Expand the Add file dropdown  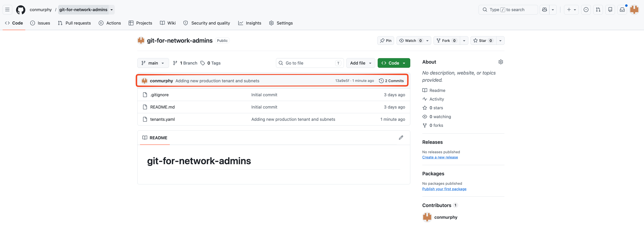point(360,63)
